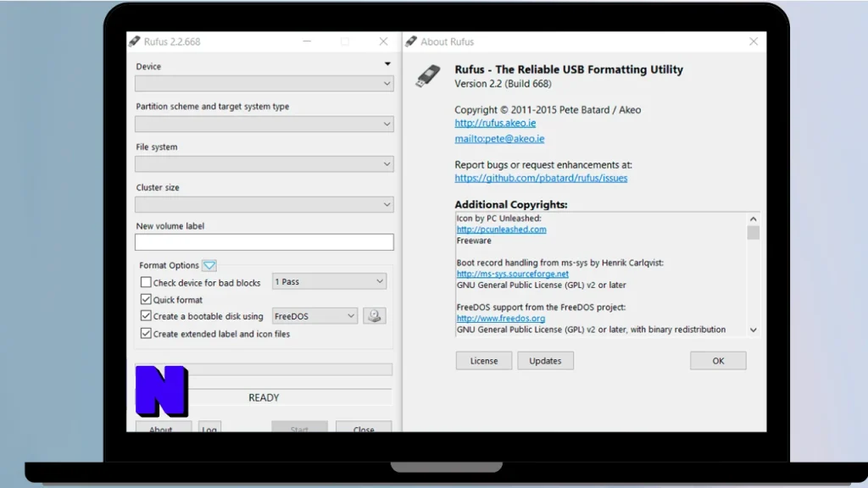
Task: Click 'Boot record handling from ms-sys' line
Action: pos(560,263)
